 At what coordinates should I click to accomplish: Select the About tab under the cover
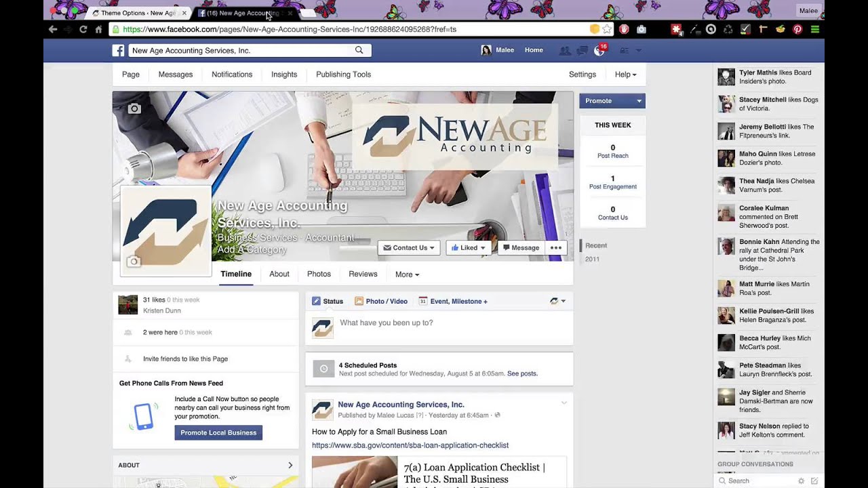pos(279,274)
